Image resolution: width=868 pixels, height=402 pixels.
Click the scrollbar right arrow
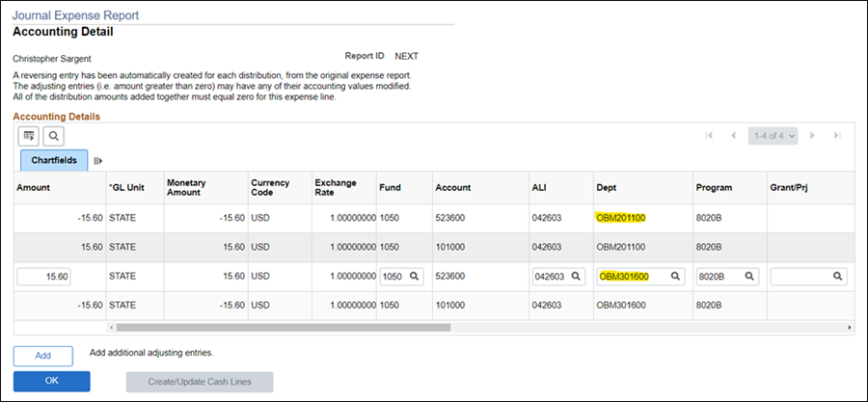pos(850,328)
